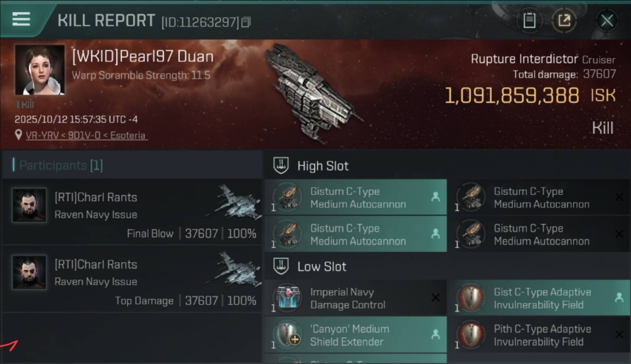631x364 pixels.
Task: Share the kill report externally
Action: click(x=564, y=20)
